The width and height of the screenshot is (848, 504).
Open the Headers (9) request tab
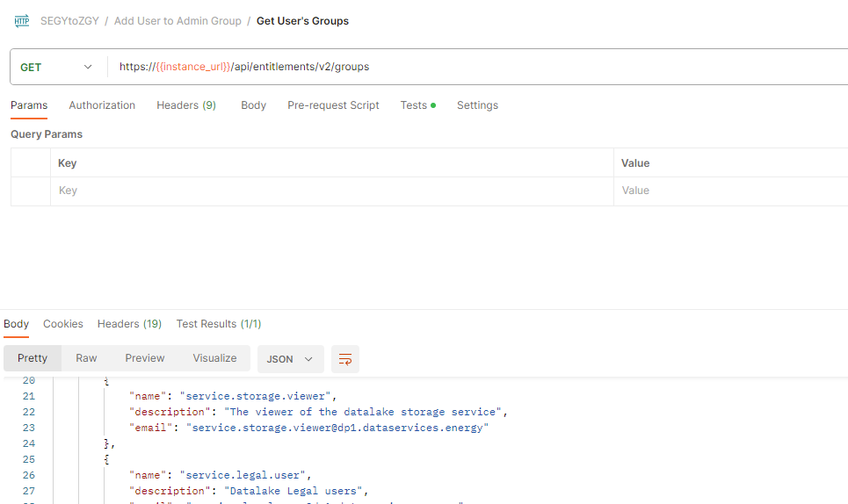click(x=186, y=105)
